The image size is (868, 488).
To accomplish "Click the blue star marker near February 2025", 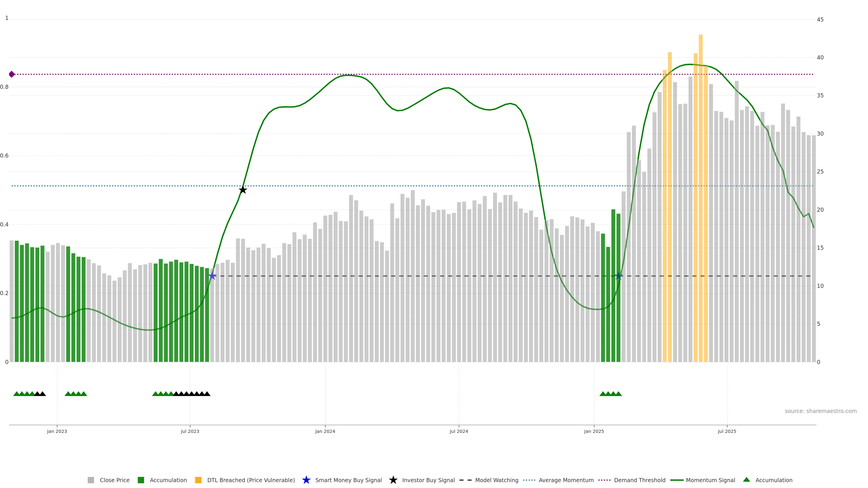I will pyautogui.click(x=618, y=276).
